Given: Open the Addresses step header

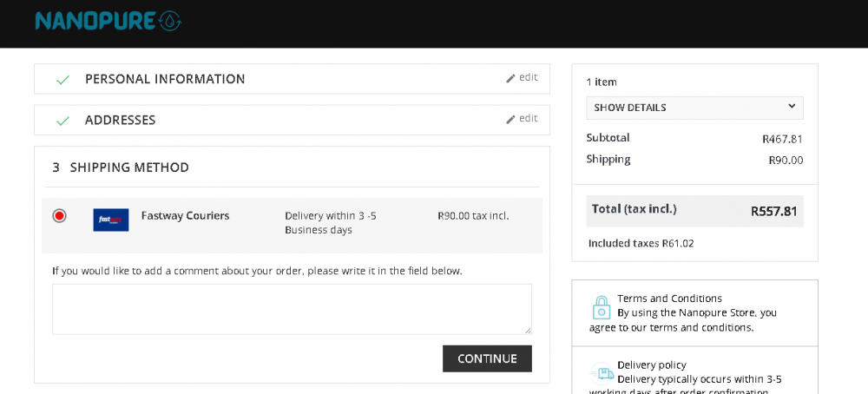Looking at the screenshot, I should coord(120,120).
